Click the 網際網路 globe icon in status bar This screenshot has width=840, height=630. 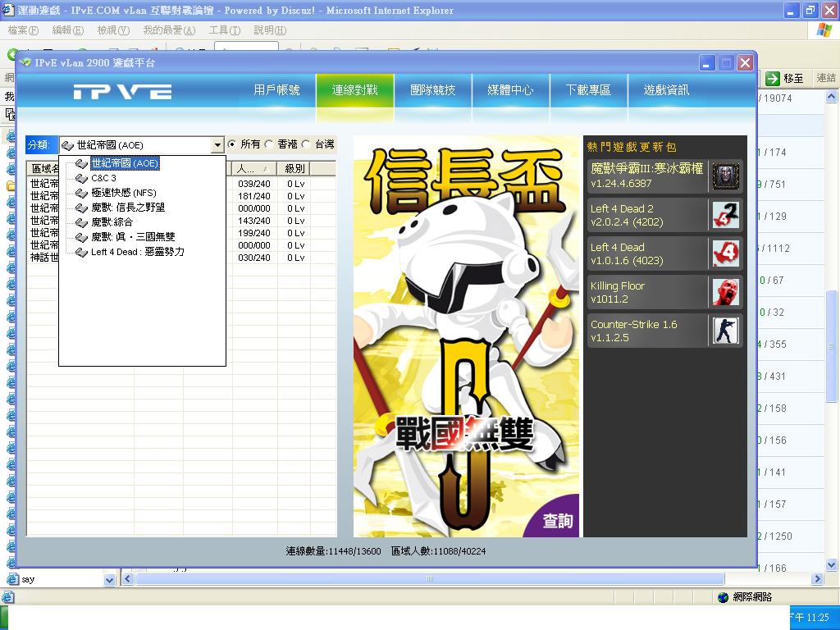[724, 597]
